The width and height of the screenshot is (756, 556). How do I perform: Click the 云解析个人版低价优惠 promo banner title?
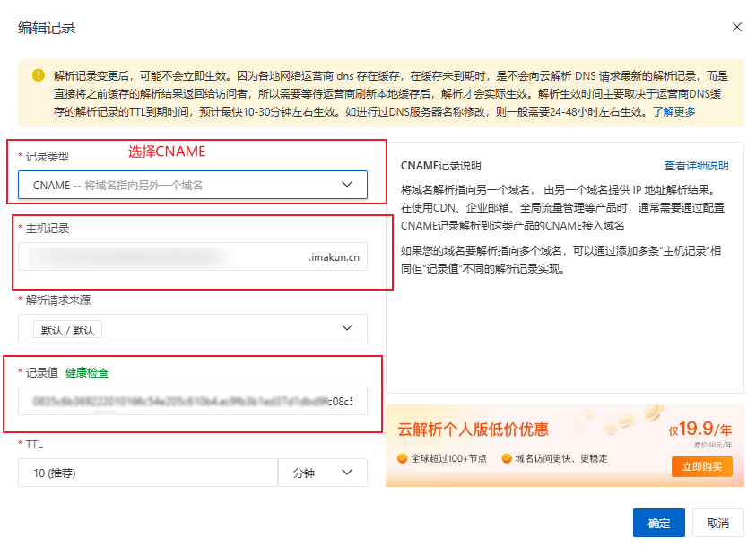point(474,430)
